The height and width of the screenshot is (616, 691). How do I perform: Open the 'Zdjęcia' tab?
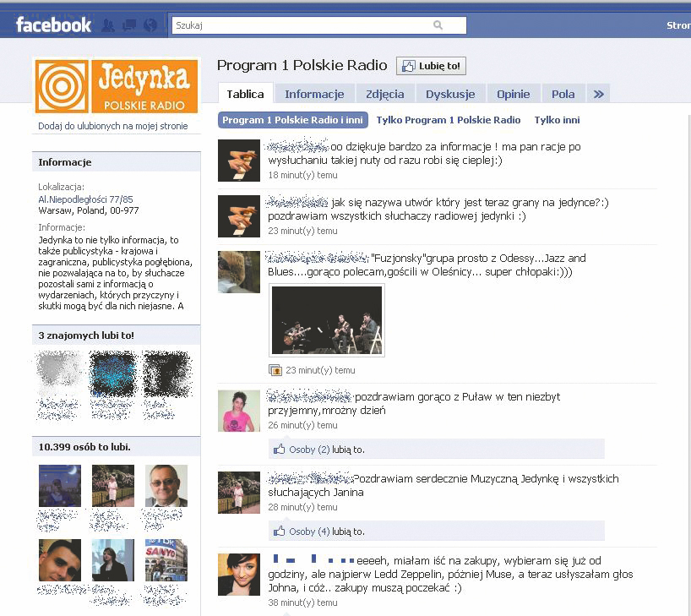point(385,94)
